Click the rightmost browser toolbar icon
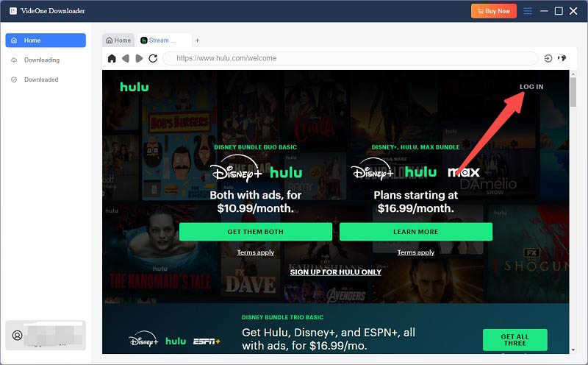Viewport: 588px width, 365px height. coord(562,58)
